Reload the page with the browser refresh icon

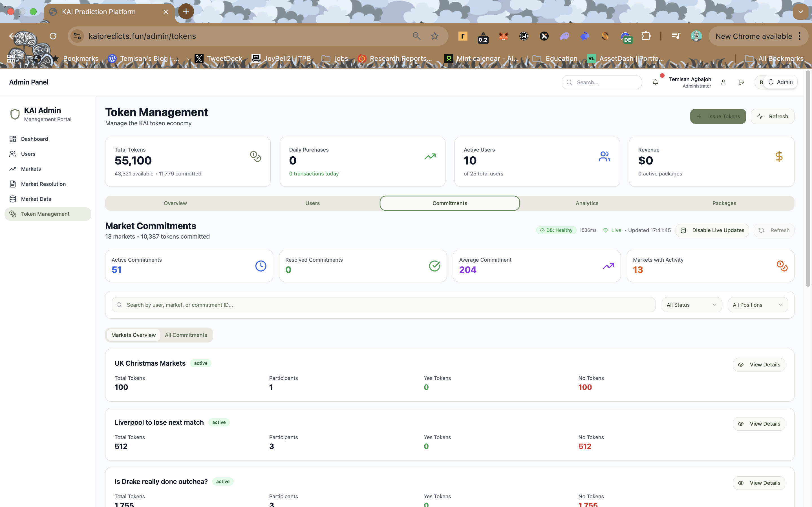(x=53, y=36)
